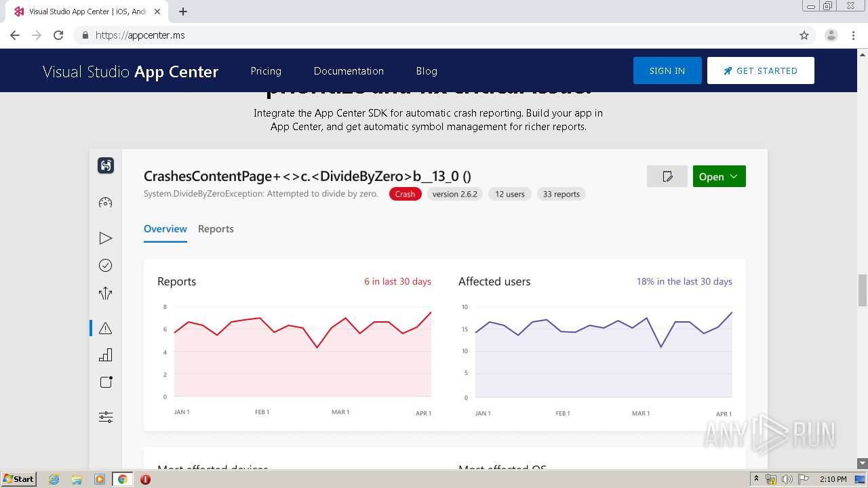
Task: Click the annotate note icon button
Action: pos(667,176)
